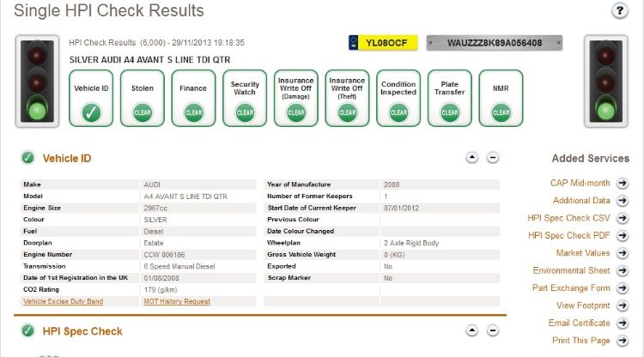Open the Part Exchange Form link
This screenshot has height=357, width=644.
coord(571,288)
